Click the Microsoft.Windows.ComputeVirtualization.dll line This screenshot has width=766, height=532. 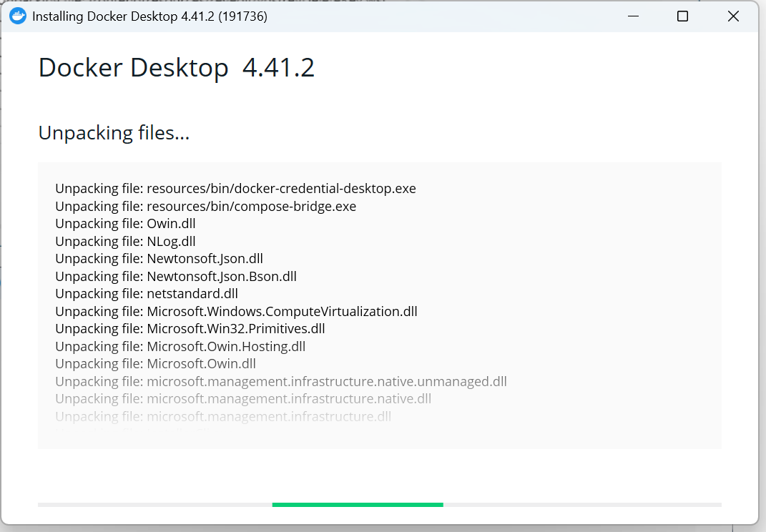point(236,312)
